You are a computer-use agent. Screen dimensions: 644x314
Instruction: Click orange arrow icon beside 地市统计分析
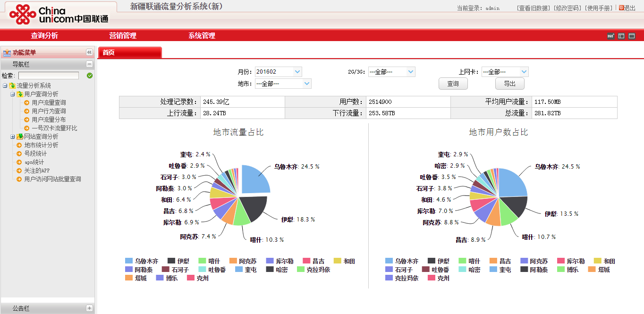19,145
